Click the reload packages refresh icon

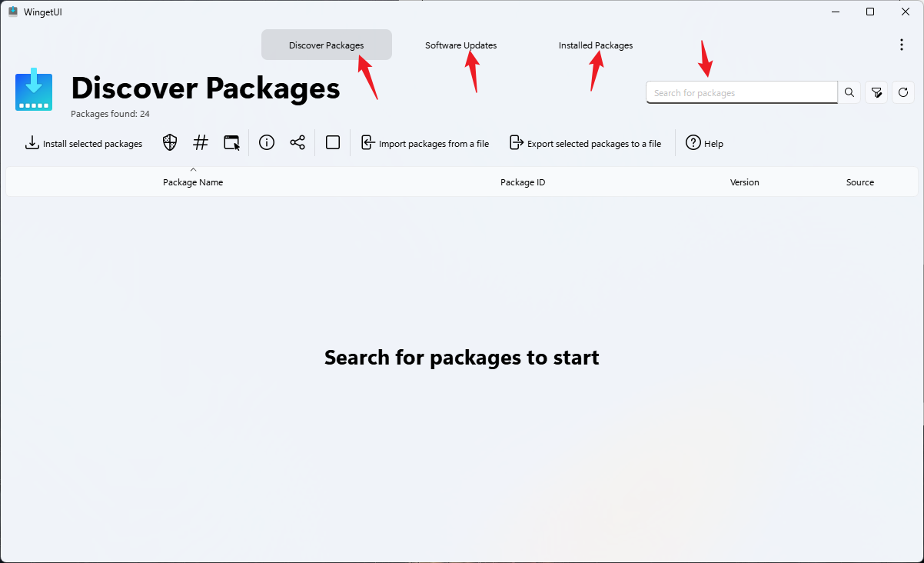click(903, 93)
